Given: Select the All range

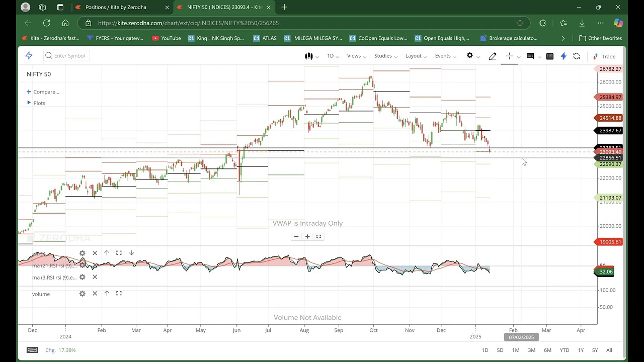Looking at the screenshot, I should click(x=609, y=350).
